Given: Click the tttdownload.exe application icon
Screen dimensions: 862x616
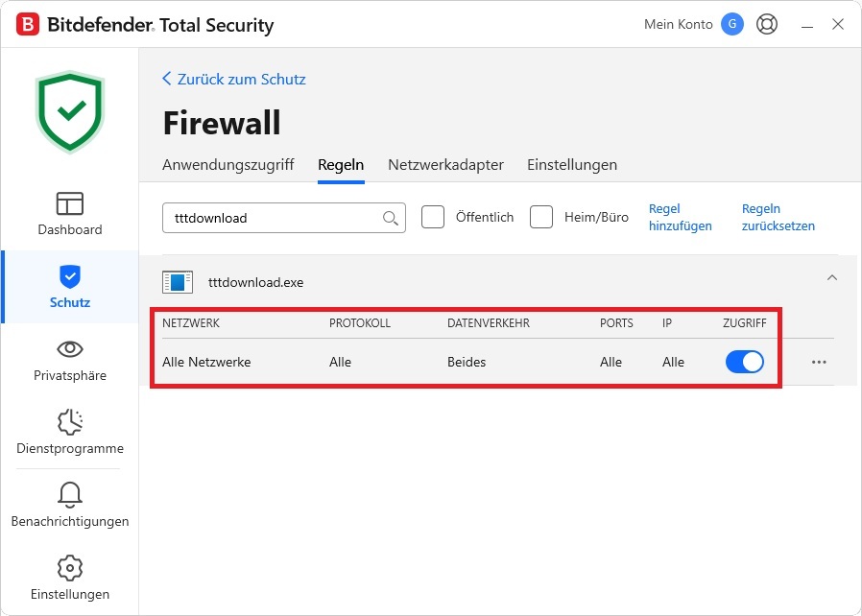Looking at the screenshot, I should tap(178, 282).
